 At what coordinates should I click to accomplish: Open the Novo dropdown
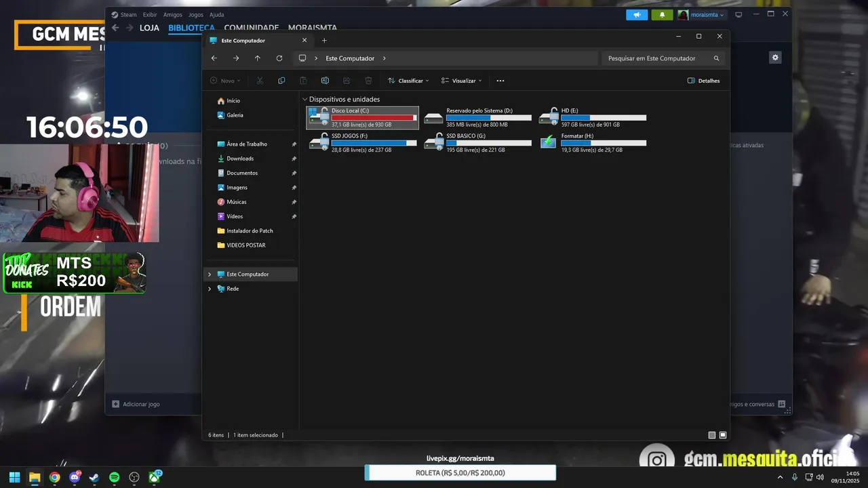[x=225, y=81]
